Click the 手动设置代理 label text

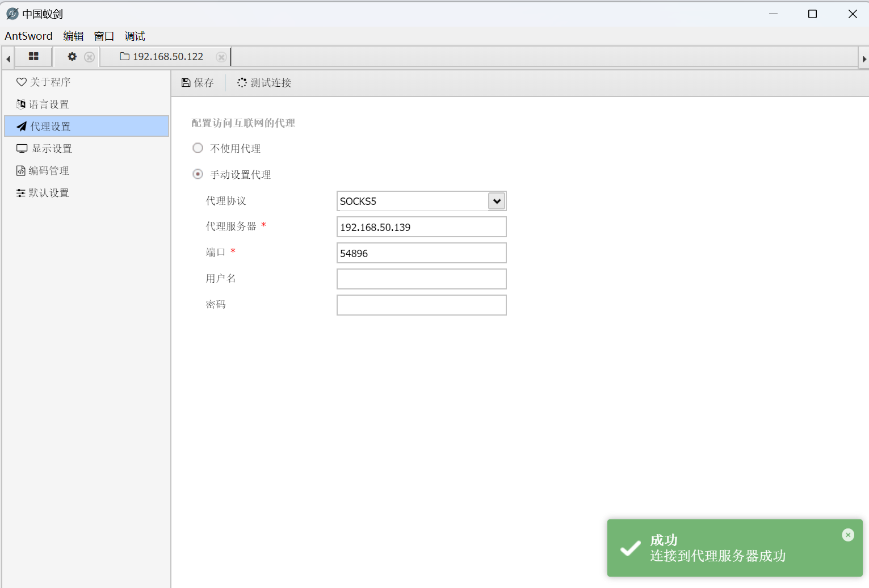tap(241, 175)
